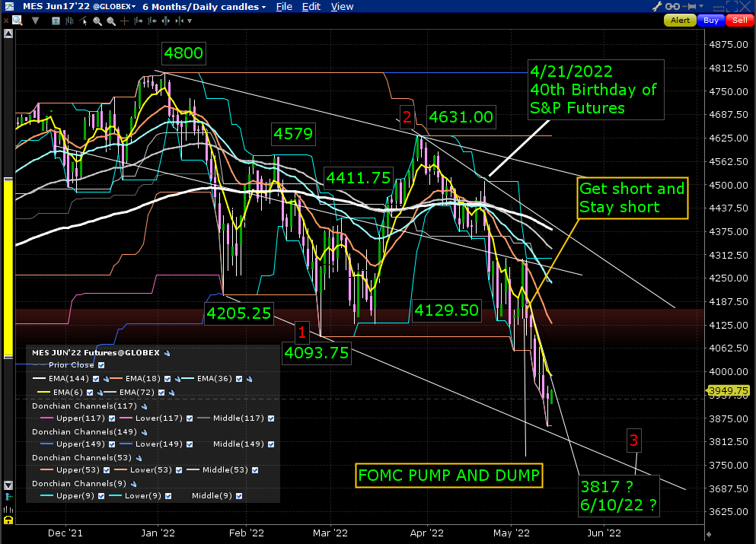756x544 pixels.
Task: Uncheck the Prior Close checkbox
Action: click(101, 365)
